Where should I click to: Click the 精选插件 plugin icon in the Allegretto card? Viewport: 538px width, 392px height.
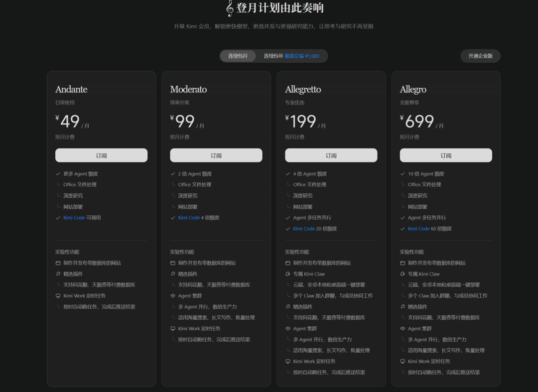coord(288,307)
